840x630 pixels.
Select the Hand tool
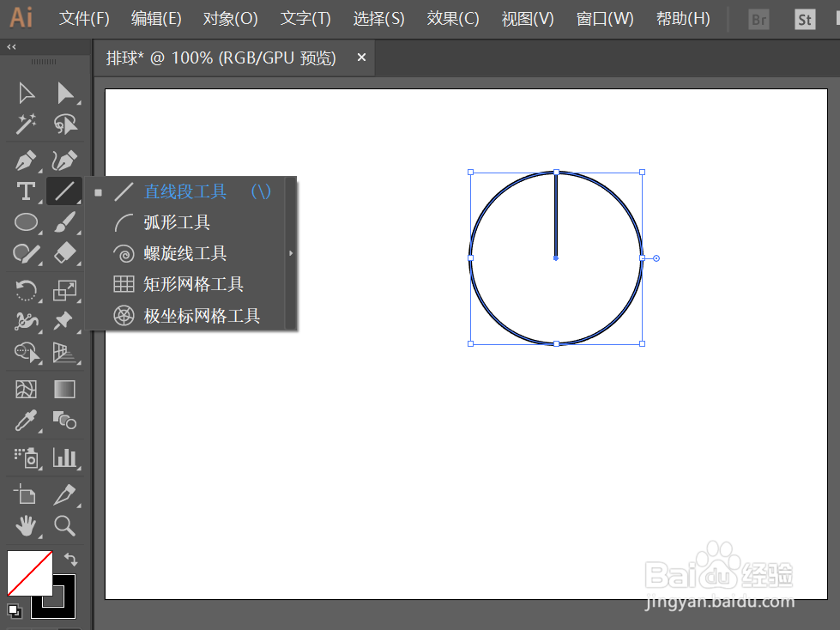point(25,526)
